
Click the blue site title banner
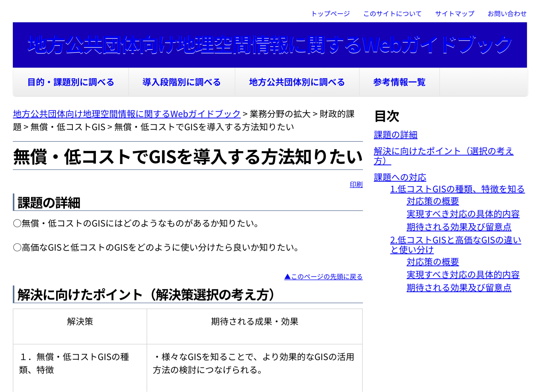(x=270, y=45)
